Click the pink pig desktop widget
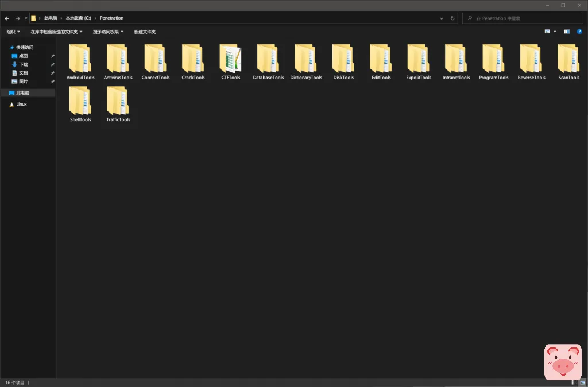The width and height of the screenshot is (588, 387). pyautogui.click(x=563, y=362)
